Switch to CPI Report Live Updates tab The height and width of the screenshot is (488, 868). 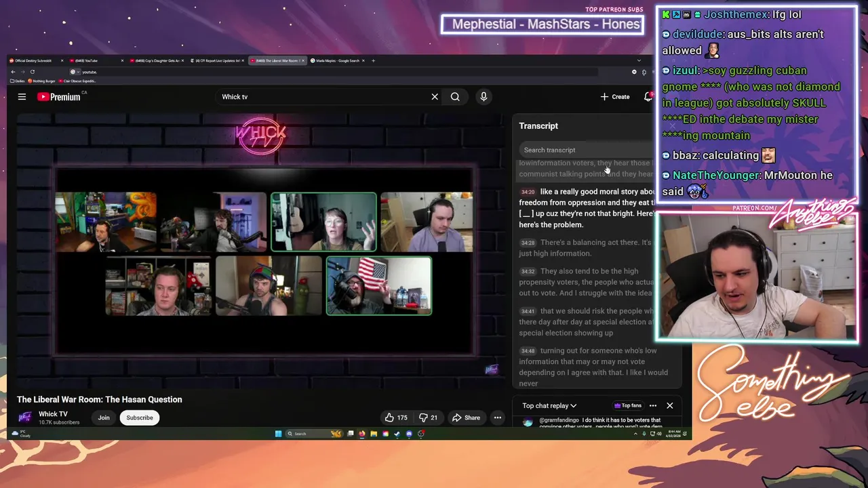217,60
